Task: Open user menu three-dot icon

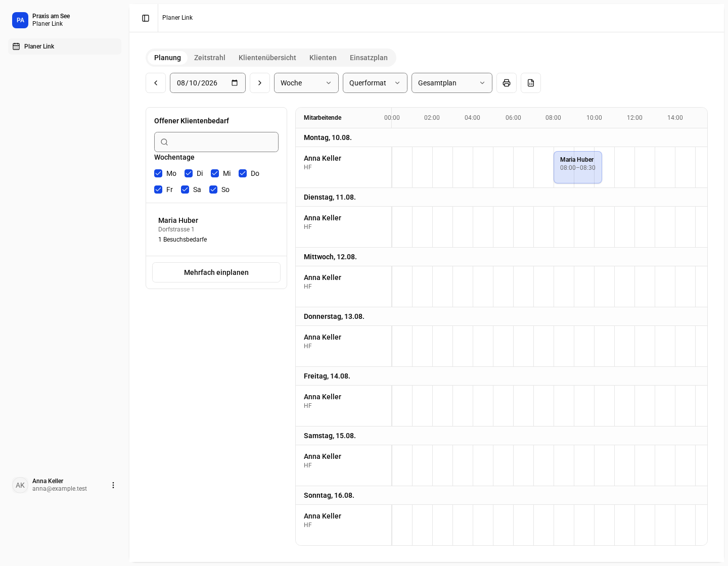Action: tap(113, 485)
